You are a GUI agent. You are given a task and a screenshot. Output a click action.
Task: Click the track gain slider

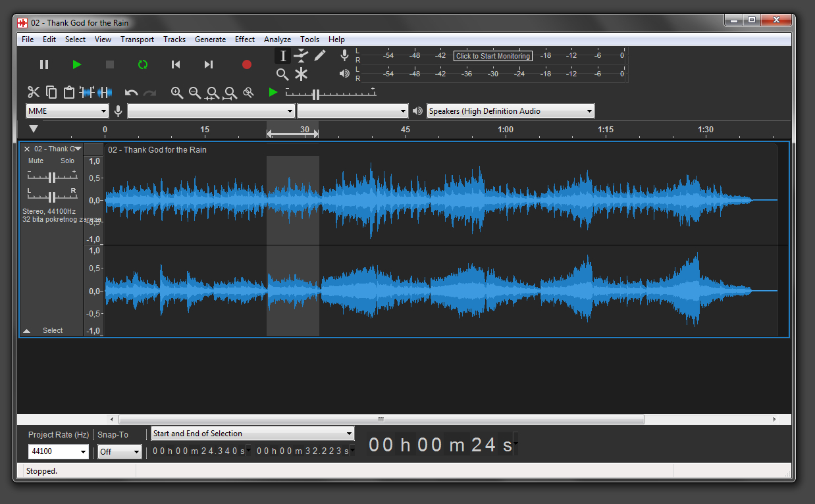pyautogui.click(x=52, y=177)
